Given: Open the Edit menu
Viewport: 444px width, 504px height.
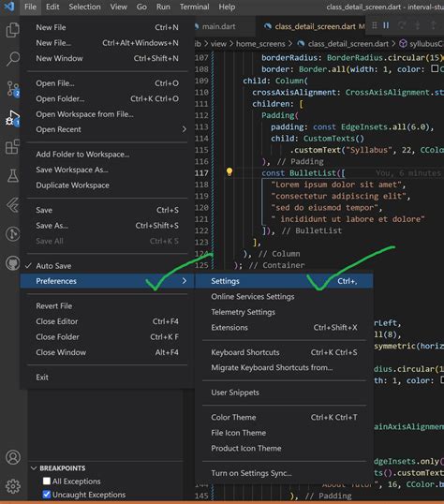Looking at the screenshot, I should 52,7.
